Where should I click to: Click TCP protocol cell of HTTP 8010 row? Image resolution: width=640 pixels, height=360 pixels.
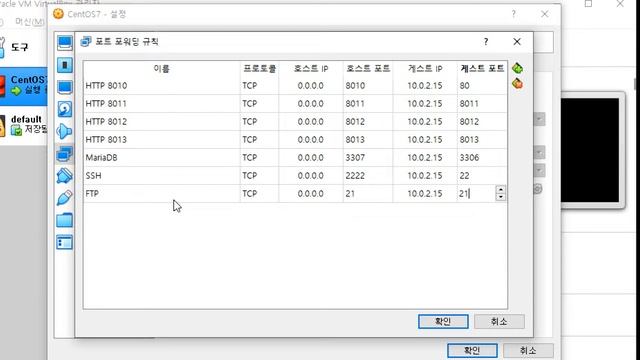point(260,86)
